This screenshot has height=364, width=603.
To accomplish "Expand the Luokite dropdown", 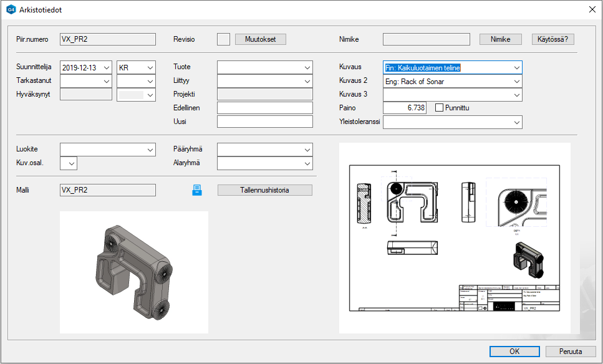I will 150,150.
